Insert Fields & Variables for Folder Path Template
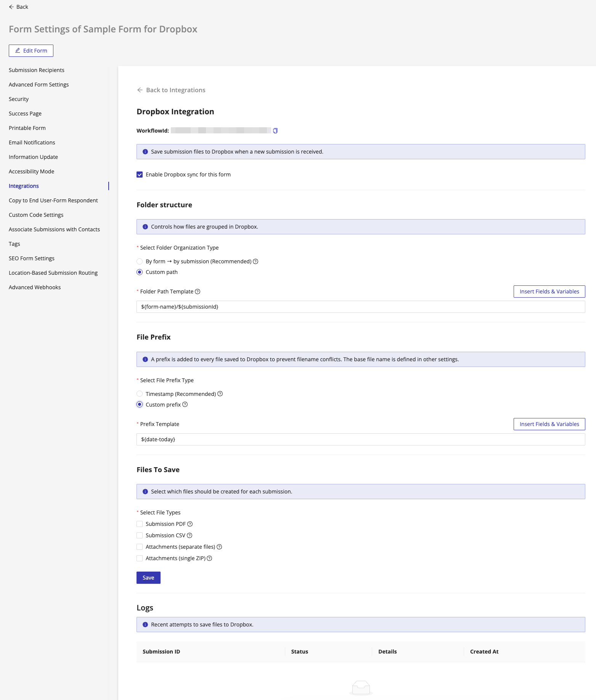Image resolution: width=596 pixels, height=700 pixels. point(549,292)
